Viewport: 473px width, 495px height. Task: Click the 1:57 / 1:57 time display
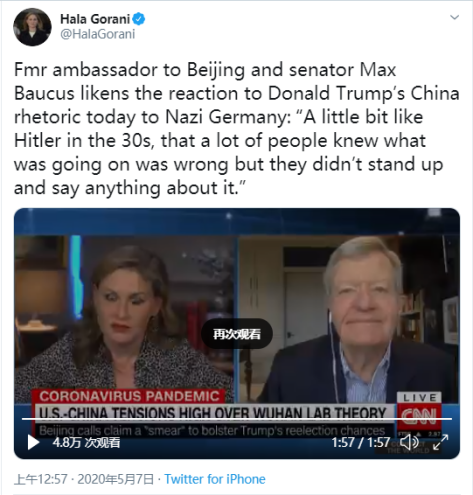[361, 443]
